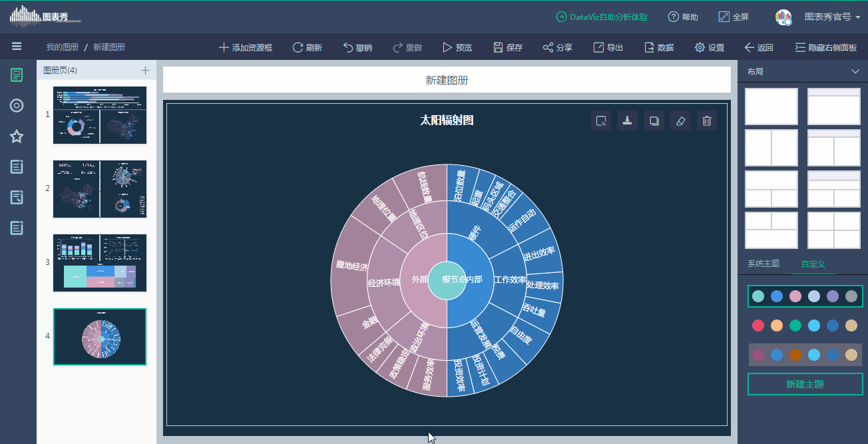Add a new album page with plus icon
This screenshot has width=868, height=444.
(x=145, y=70)
